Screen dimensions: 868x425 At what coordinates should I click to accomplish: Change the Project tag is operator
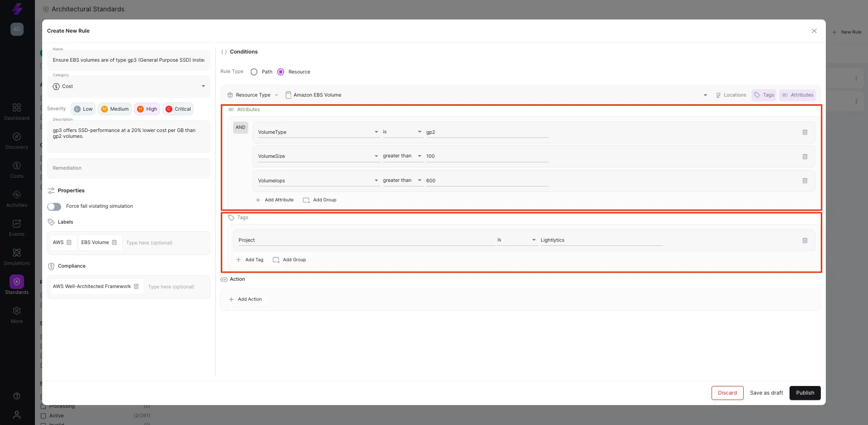[517, 240]
